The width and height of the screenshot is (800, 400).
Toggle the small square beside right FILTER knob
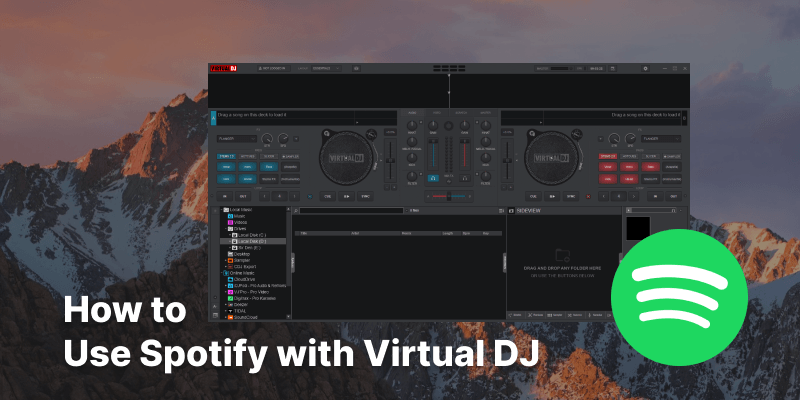pos(477,175)
